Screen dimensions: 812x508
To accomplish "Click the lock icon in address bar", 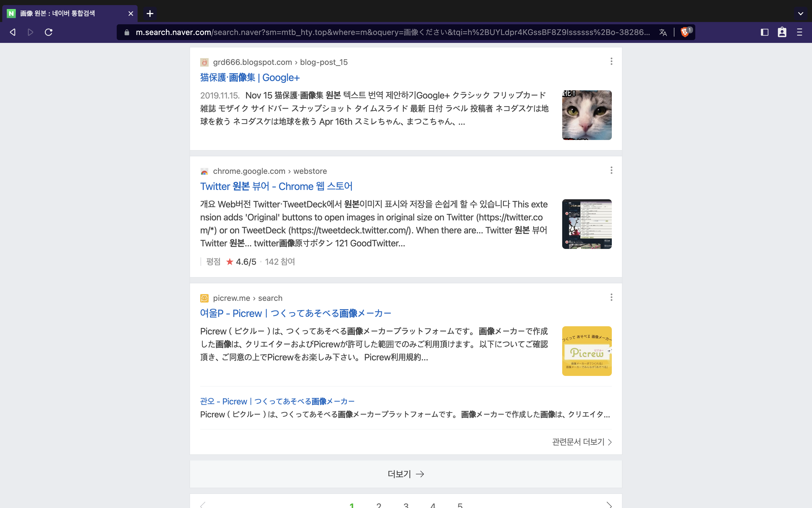I will coord(127,32).
